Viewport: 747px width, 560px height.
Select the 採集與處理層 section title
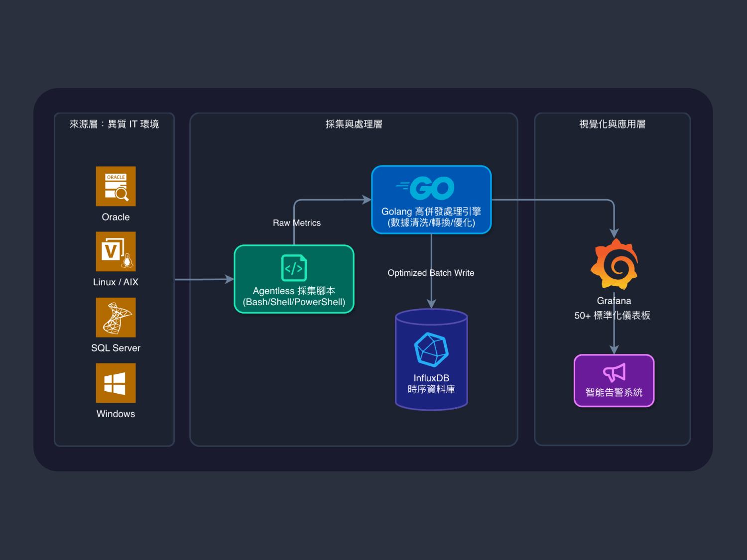pyautogui.click(x=354, y=124)
